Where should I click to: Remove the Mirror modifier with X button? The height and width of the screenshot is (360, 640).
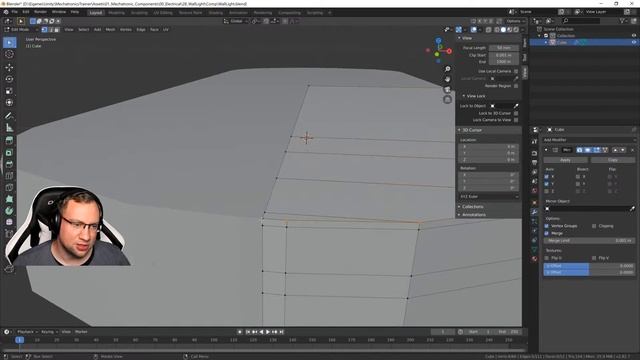click(632, 150)
